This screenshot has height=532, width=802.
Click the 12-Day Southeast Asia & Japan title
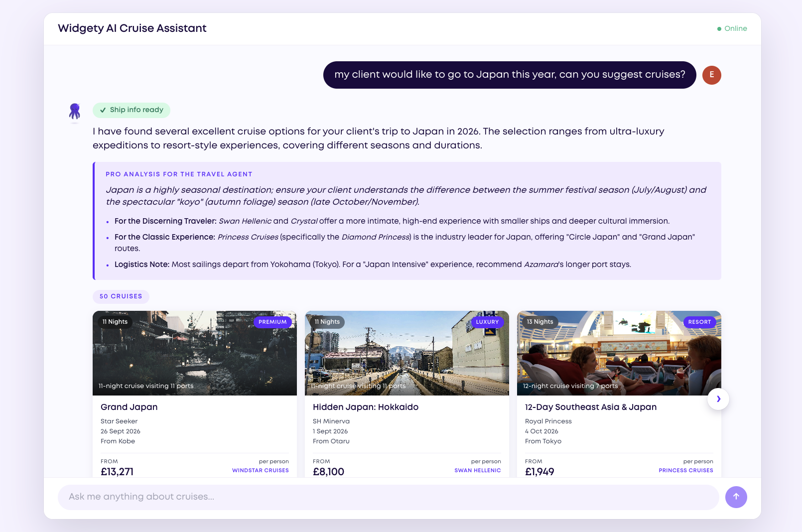coord(591,407)
